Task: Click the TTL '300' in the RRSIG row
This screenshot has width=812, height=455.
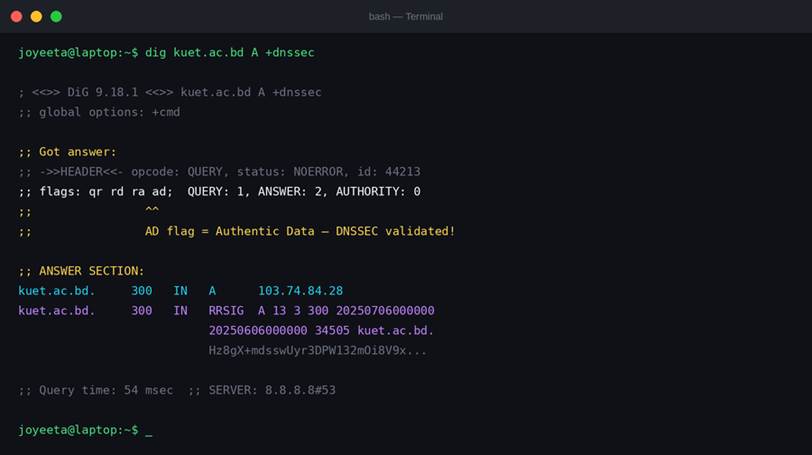Action: tap(141, 311)
